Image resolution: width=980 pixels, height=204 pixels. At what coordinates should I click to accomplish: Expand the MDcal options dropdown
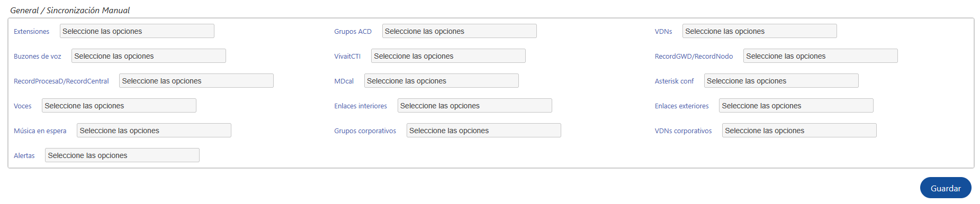tap(442, 81)
